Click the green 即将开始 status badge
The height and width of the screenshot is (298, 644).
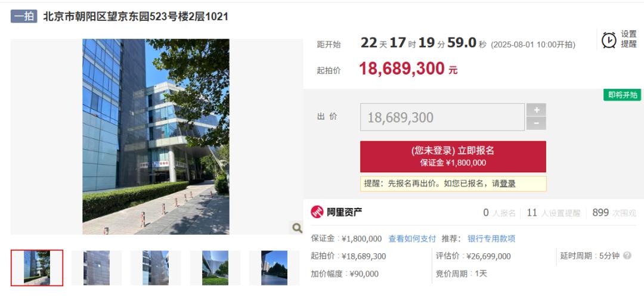pyautogui.click(x=622, y=95)
